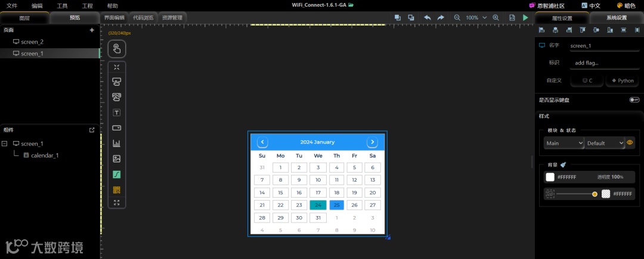
Task: Align widgets to right edge
Action: click(569, 30)
